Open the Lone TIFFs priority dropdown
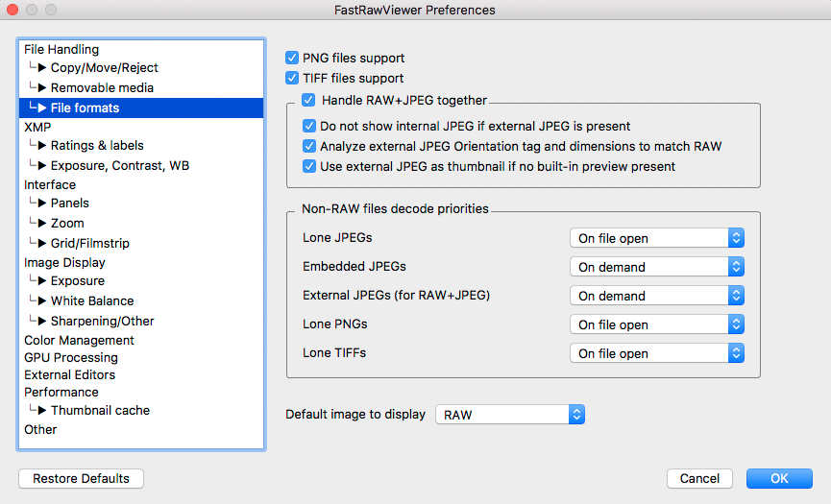This screenshot has height=504, width=831. [x=657, y=353]
